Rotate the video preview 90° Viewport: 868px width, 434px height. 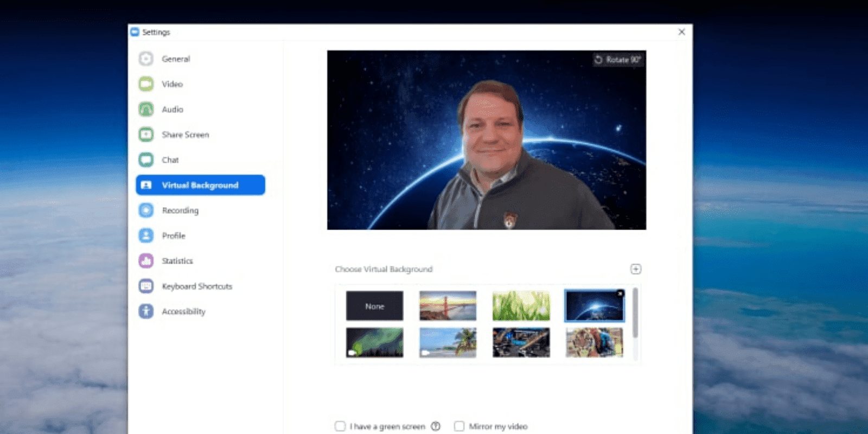click(618, 60)
